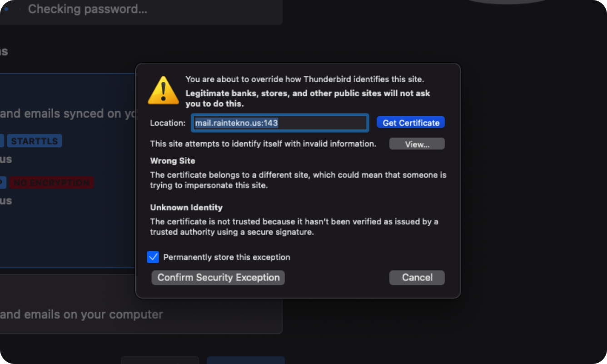The image size is (607, 364).
Task: Click the yellow warning triangle icon
Action: pyautogui.click(x=163, y=90)
